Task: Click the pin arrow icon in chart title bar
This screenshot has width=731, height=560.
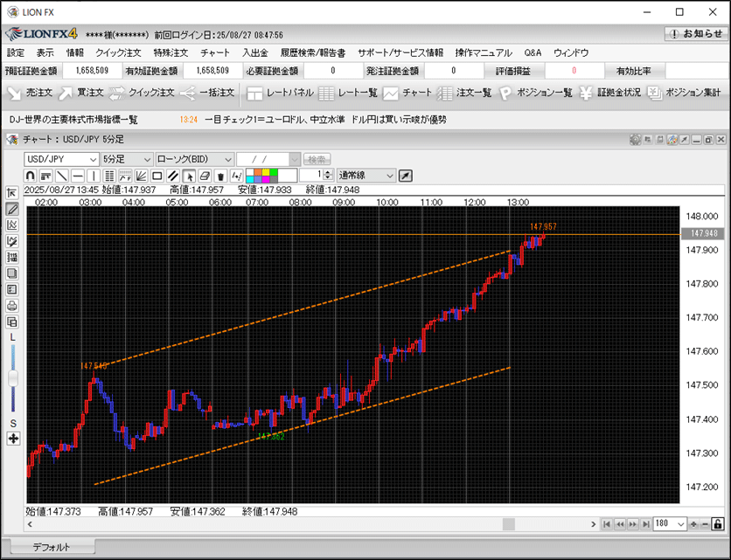Action: point(684,139)
